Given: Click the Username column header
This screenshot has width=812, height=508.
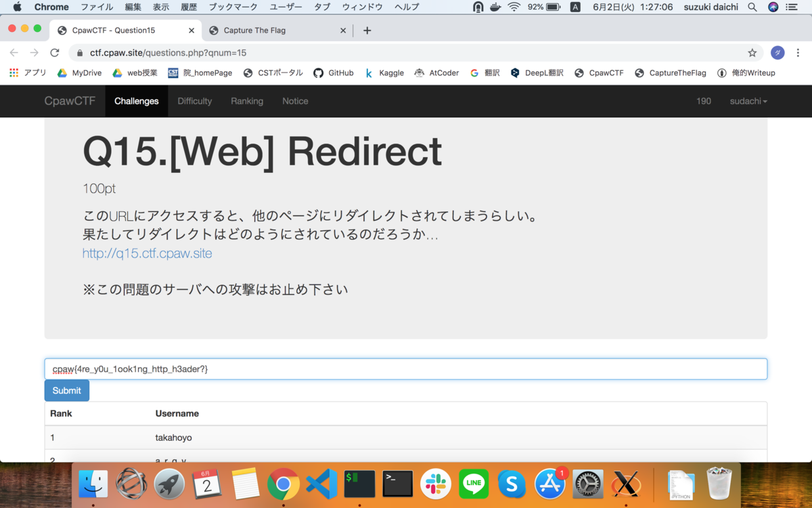Looking at the screenshot, I should click(177, 413).
